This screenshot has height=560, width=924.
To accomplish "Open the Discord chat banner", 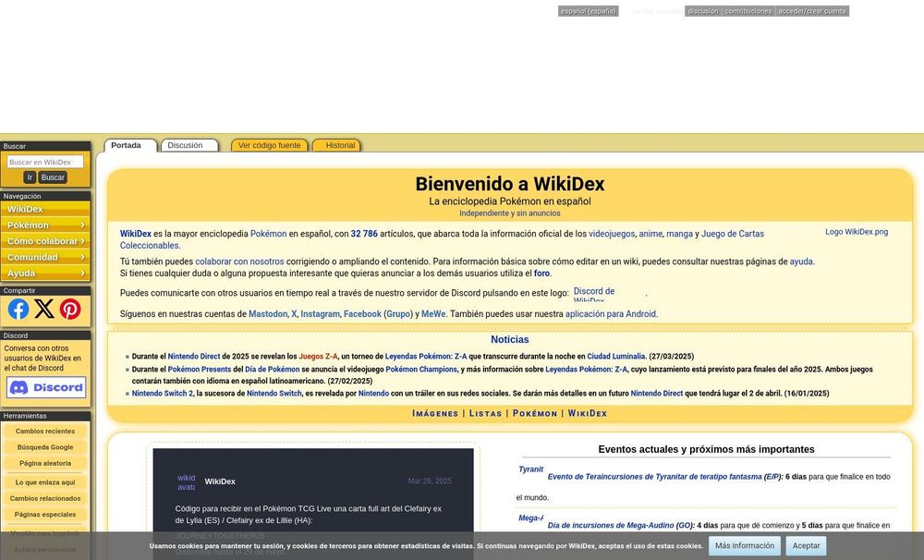I will 46,387.
